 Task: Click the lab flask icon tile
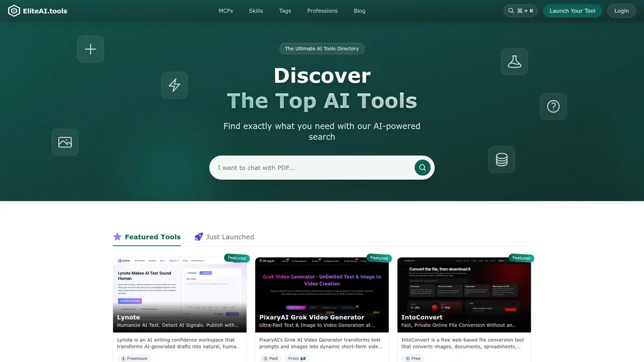514,62
